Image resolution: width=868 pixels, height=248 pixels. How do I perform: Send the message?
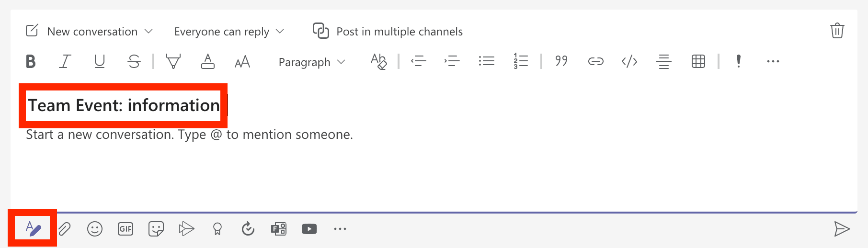842,229
